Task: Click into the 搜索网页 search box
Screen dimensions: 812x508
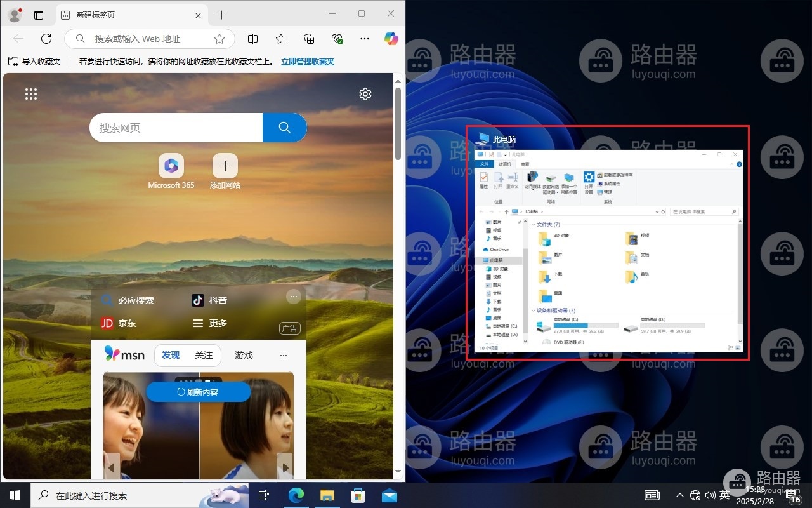Action: [176, 128]
